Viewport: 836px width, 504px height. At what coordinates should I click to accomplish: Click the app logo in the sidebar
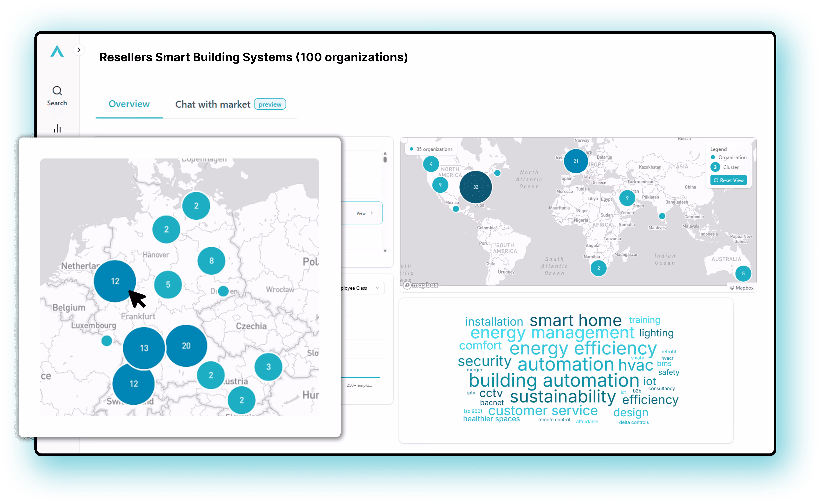pos(57,52)
